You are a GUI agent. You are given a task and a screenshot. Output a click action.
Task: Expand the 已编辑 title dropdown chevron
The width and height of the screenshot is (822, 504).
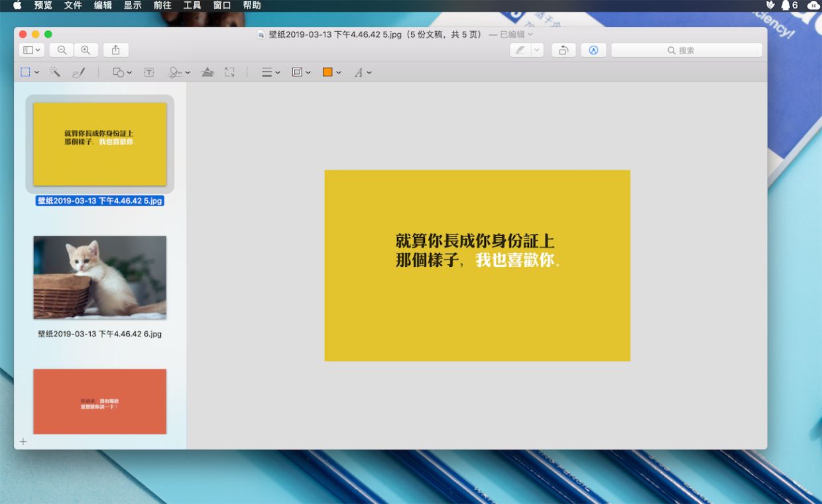(x=530, y=34)
